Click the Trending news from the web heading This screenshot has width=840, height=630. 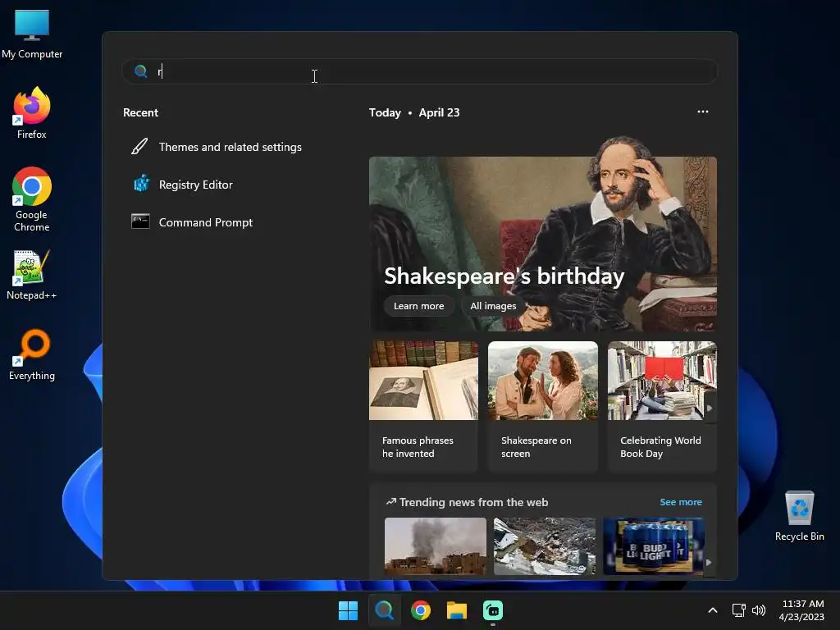pyautogui.click(x=473, y=502)
